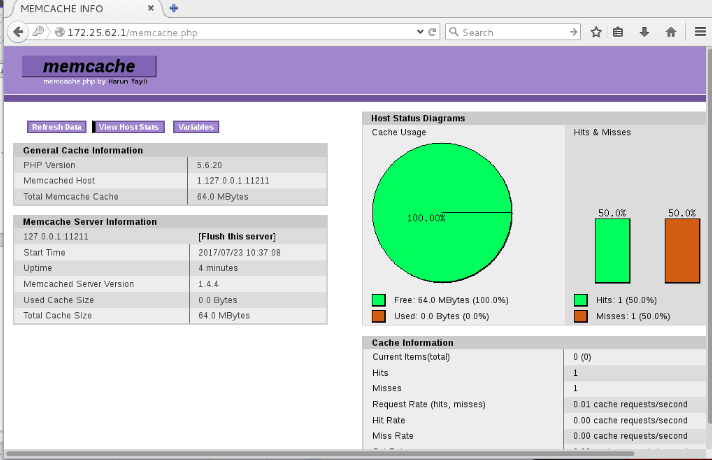Click the magnifier icon in the search box
Screen dimensions: 712x460
click(x=454, y=32)
